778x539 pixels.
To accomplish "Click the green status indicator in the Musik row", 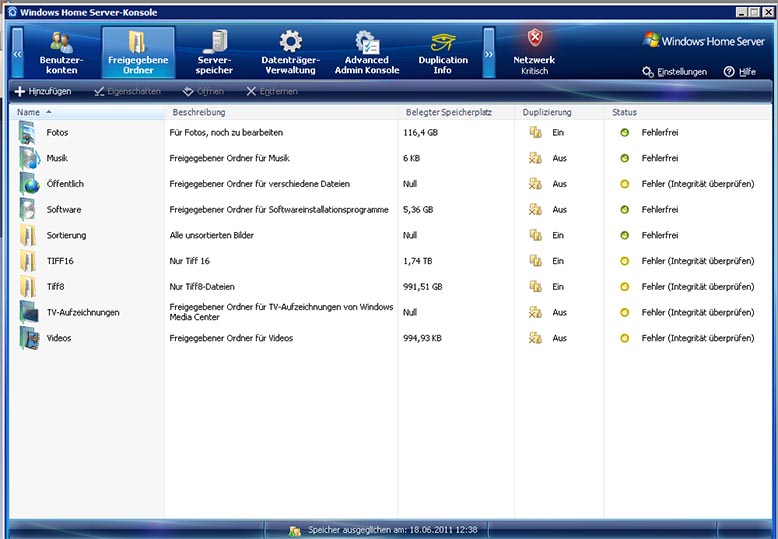I will click(x=625, y=158).
